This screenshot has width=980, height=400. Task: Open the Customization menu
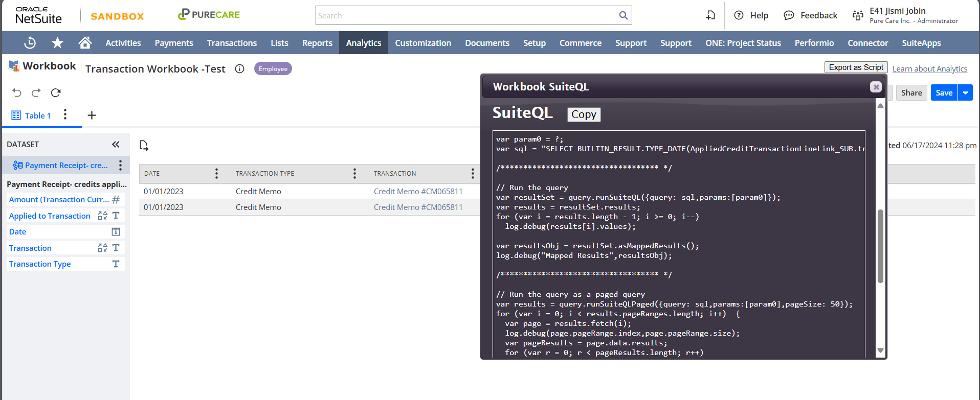tap(422, 43)
